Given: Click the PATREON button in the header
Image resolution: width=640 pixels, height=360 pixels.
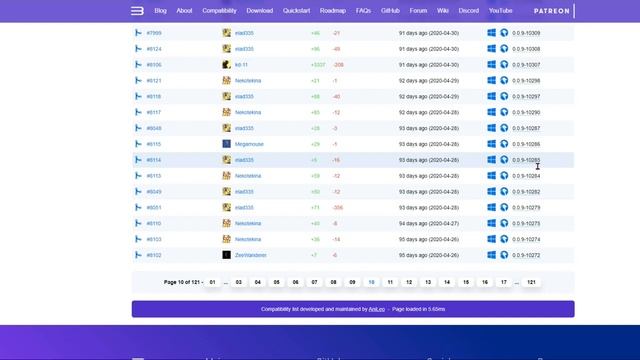Looking at the screenshot, I should (551, 11).
